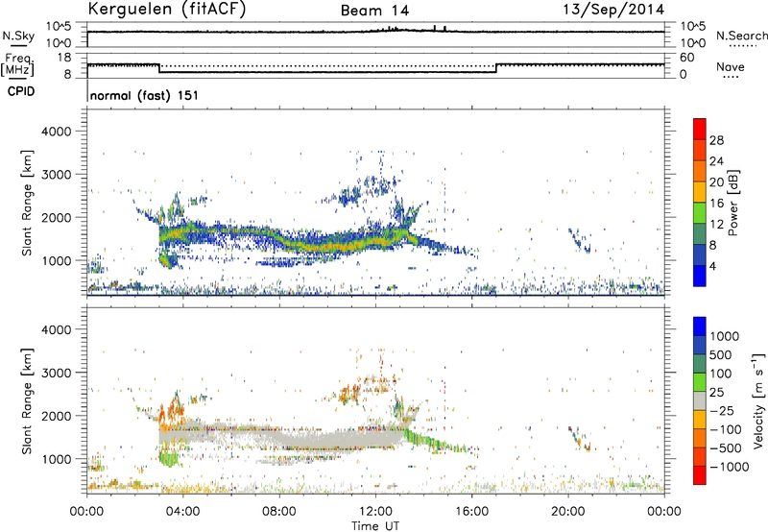Click the '4' tick on power colorbar
The height and width of the screenshot is (532, 768).
(712, 266)
